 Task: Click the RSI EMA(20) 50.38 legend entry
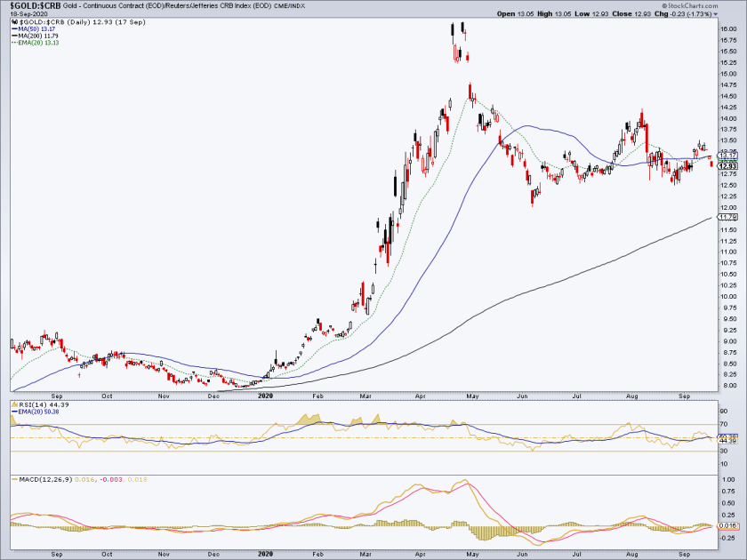pos(35,412)
